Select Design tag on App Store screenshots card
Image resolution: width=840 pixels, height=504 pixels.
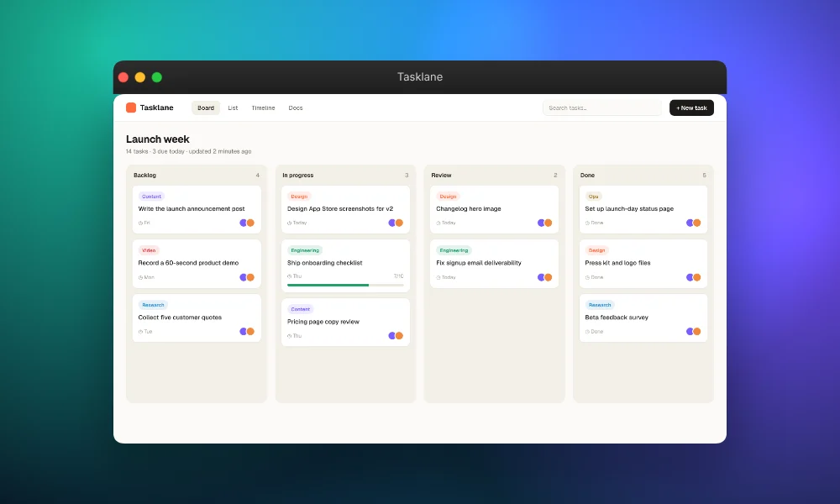[x=299, y=197]
